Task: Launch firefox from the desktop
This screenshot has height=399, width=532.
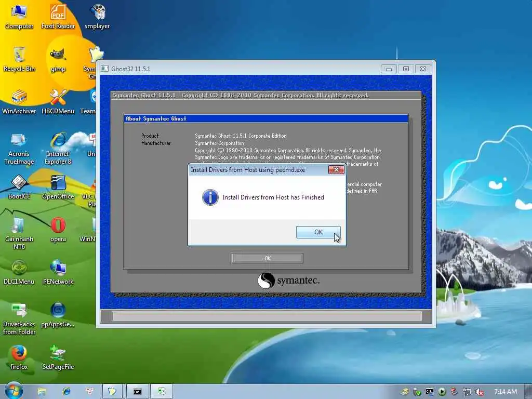Action: (x=19, y=357)
